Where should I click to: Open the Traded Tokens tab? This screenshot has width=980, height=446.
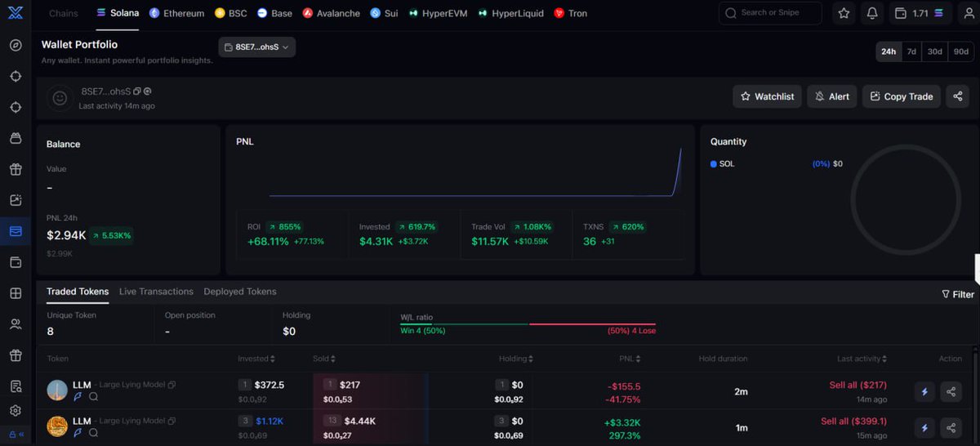(x=78, y=292)
